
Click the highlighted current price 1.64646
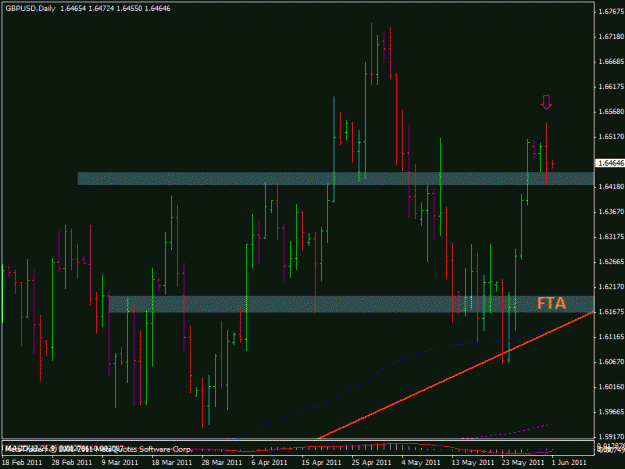coord(610,163)
